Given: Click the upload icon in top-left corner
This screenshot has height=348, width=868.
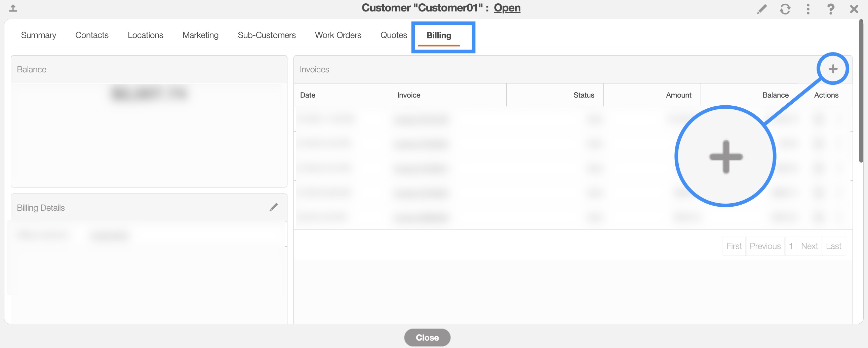Looking at the screenshot, I should tap(13, 8).
